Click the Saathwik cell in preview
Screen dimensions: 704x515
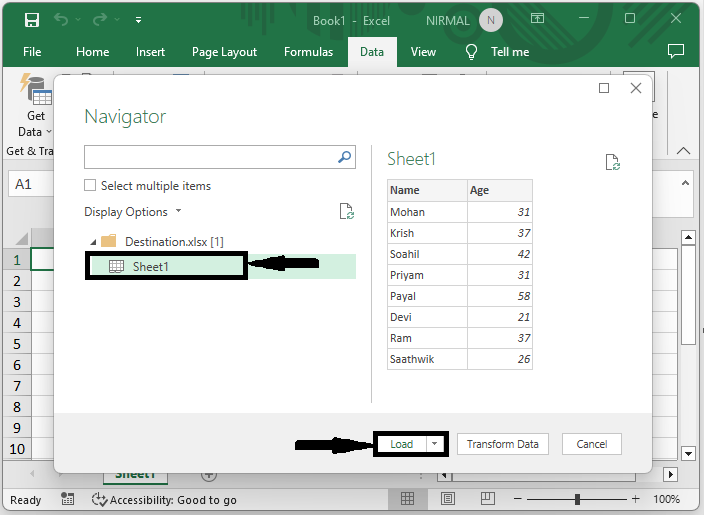427,359
